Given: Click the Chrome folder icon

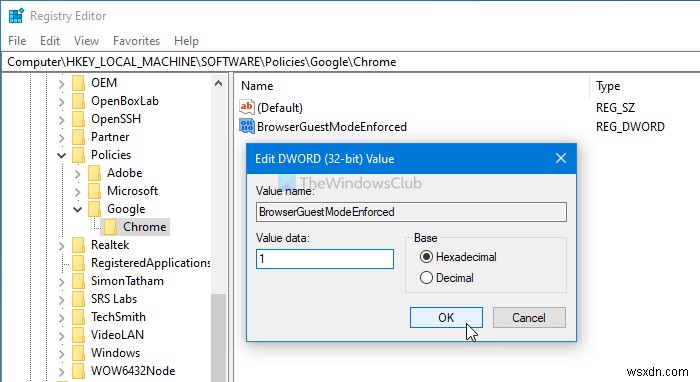Looking at the screenshot, I should pos(111,227).
